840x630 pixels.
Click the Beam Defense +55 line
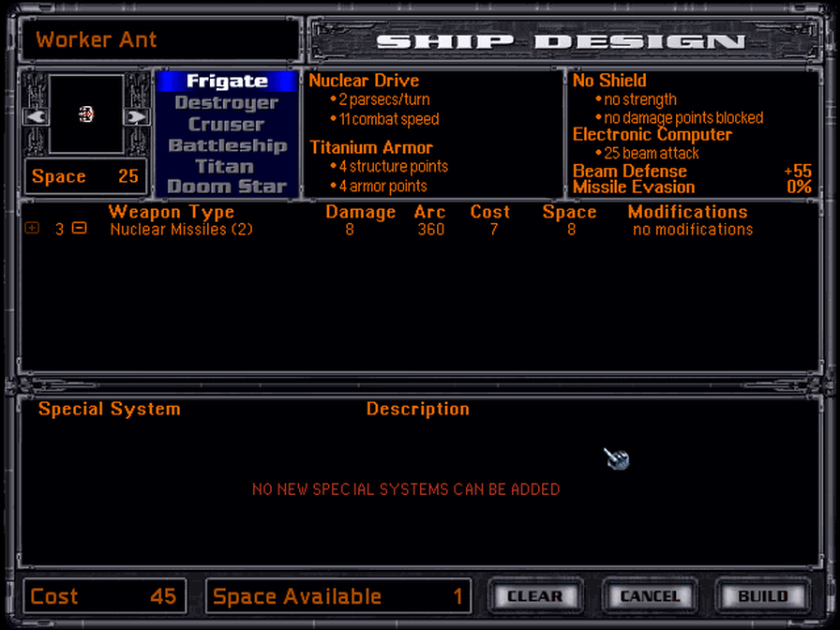(692, 171)
